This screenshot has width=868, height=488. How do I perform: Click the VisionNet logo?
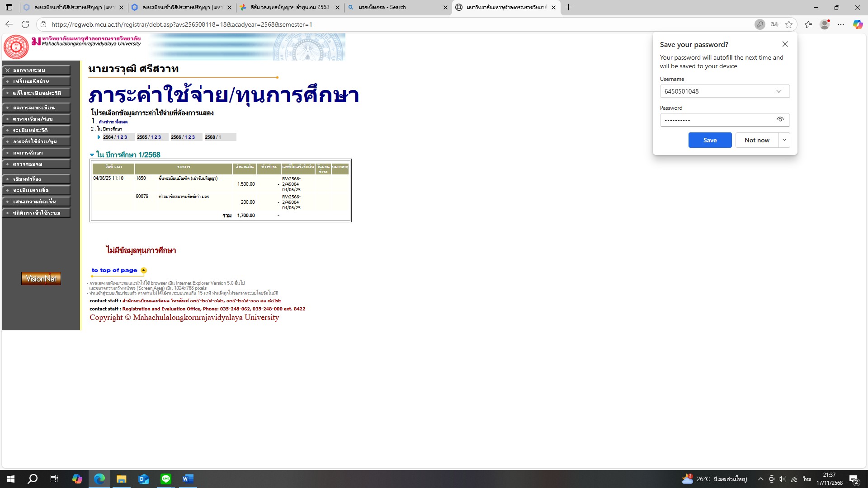click(x=41, y=279)
